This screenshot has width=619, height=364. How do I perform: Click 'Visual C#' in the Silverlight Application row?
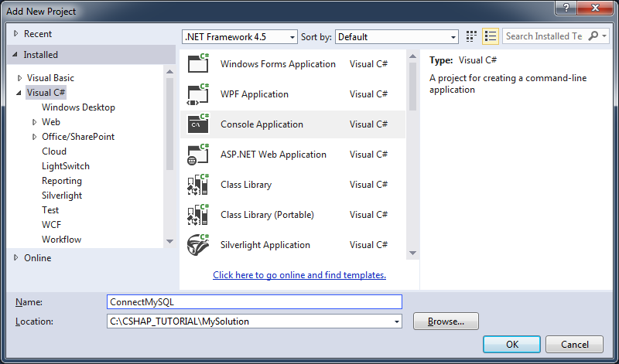[368, 245]
